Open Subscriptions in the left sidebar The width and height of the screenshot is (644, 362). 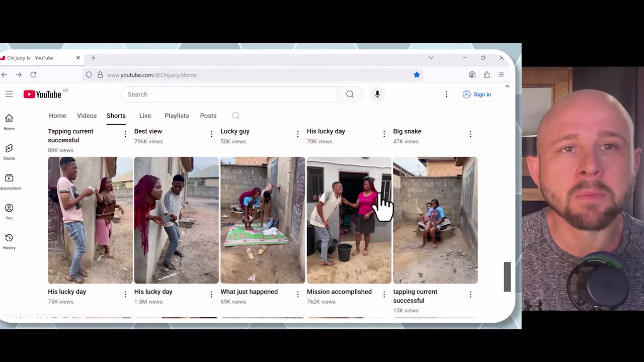point(9,182)
